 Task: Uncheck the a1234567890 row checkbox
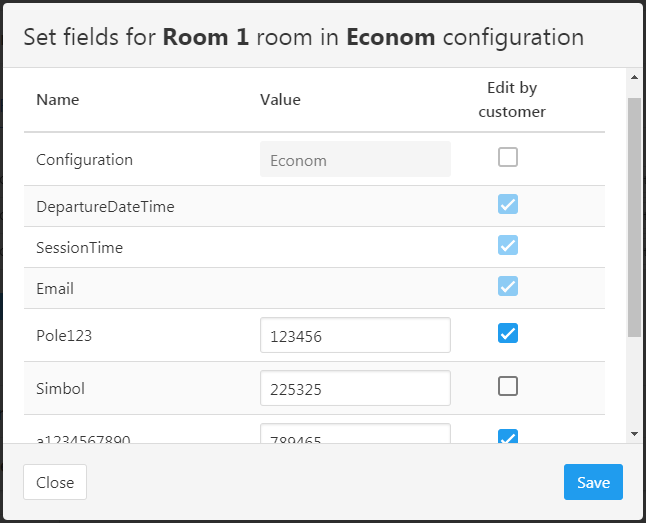point(508,436)
